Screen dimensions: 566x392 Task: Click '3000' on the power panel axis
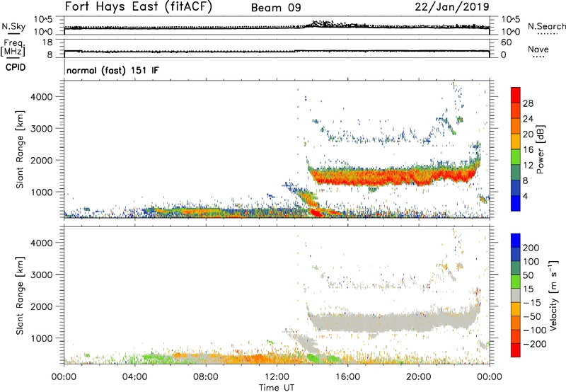click(x=42, y=129)
